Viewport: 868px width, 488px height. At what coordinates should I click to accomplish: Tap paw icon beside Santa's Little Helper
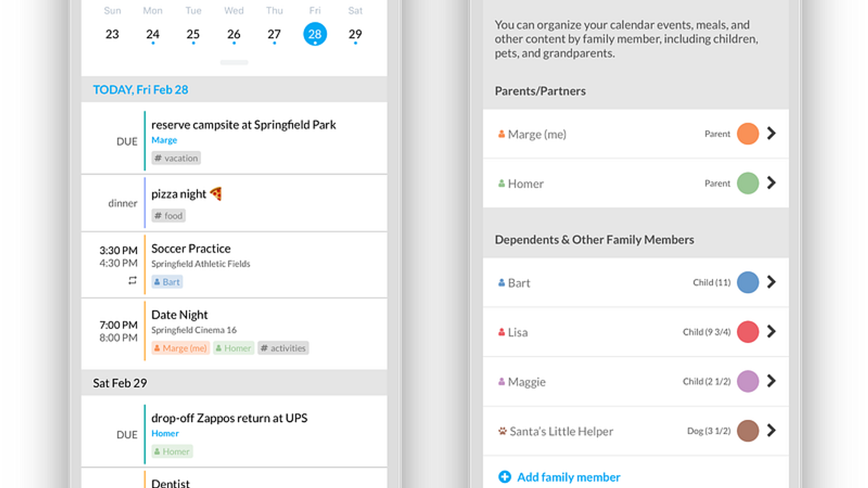click(x=502, y=431)
